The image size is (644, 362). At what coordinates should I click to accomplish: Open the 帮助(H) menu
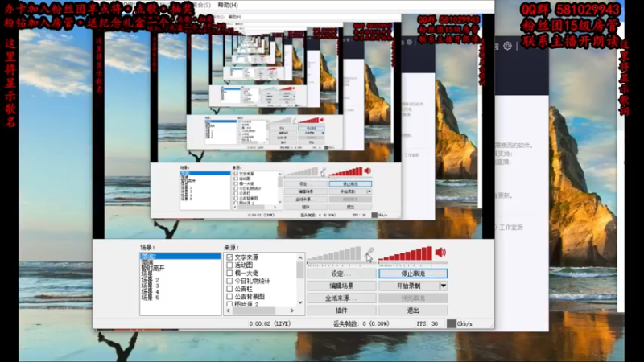pos(228,5)
